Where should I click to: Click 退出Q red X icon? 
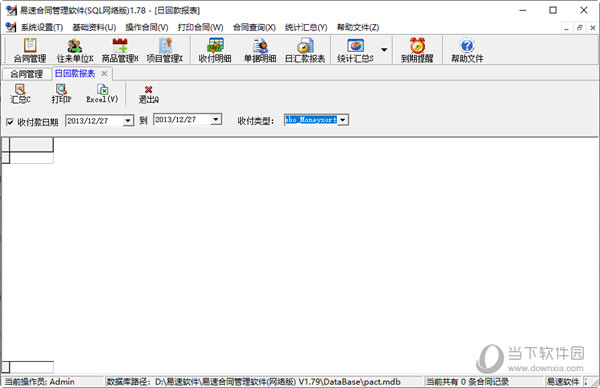[148, 94]
